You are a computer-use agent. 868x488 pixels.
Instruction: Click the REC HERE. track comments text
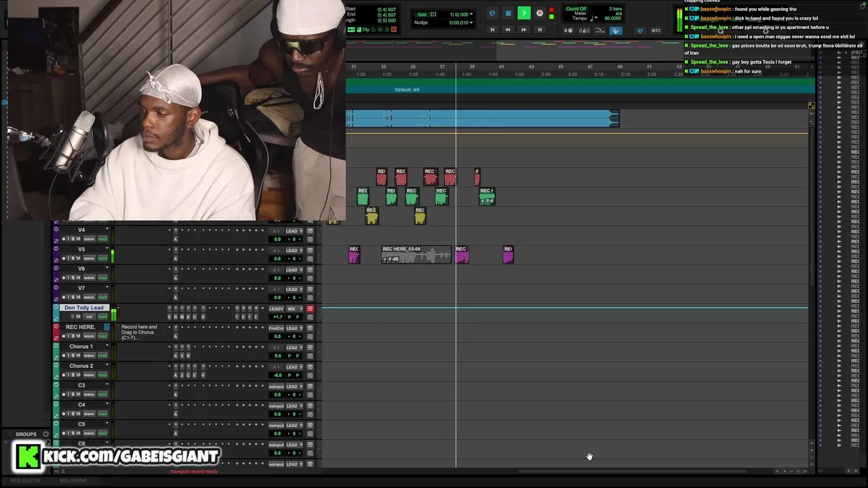click(x=139, y=332)
